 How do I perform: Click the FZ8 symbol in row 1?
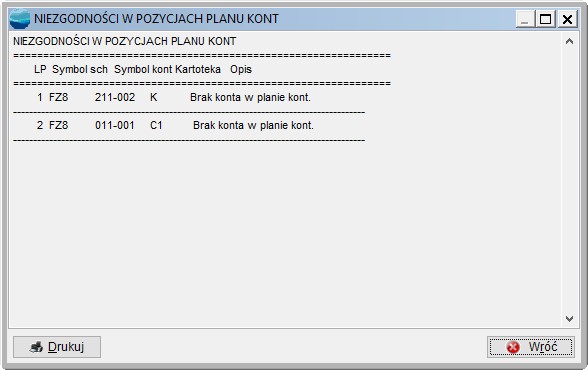58,97
